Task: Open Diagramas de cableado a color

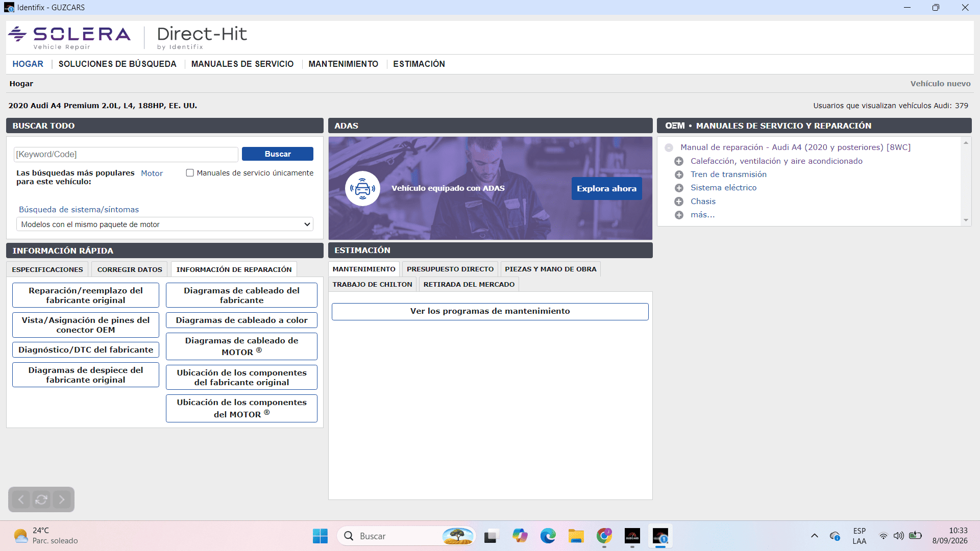Action: [x=241, y=320]
